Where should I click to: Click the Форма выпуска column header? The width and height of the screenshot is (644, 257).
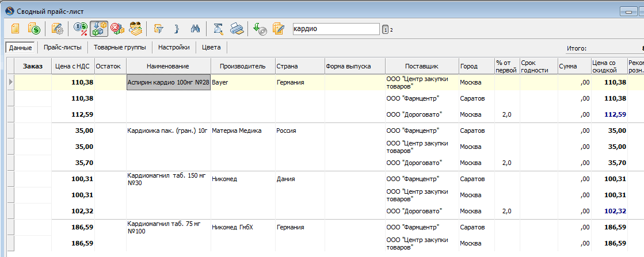[x=355, y=66]
